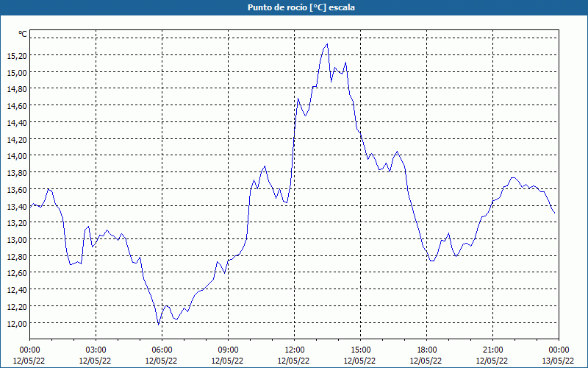Image resolution: width=588 pixels, height=368 pixels.
Task: Click the 12,00 y-axis value
Action: coord(17,323)
